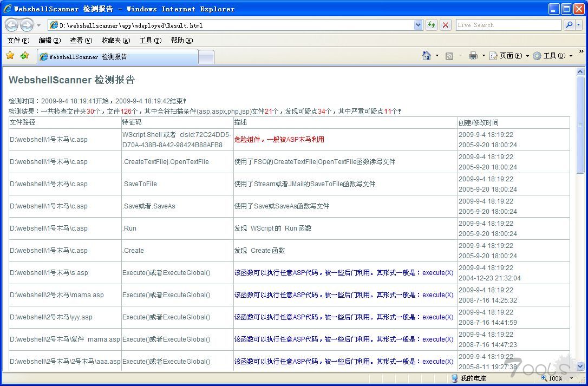Click the red 危险组件 warning description
The height and width of the screenshot is (386, 588).
[279, 140]
